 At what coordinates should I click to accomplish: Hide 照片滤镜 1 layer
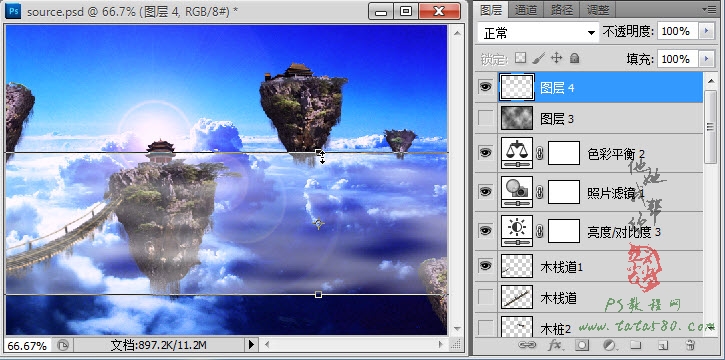pyautogui.click(x=485, y=191)
